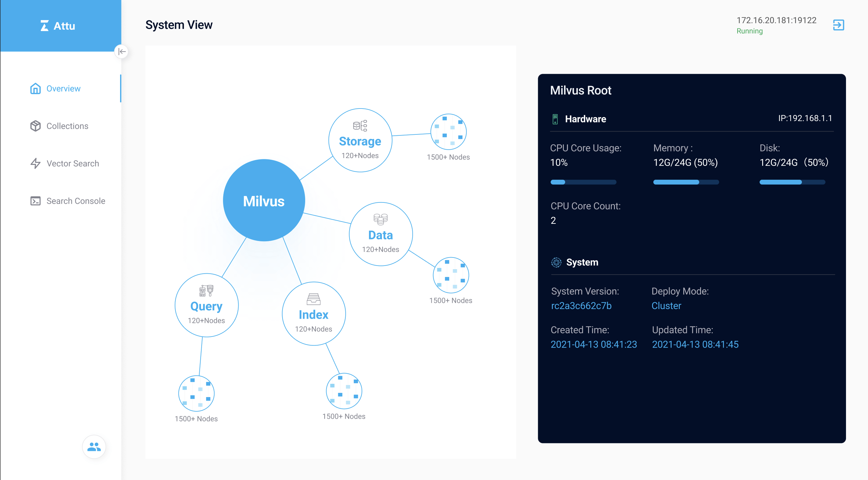
Task: Click the Attu logo icon
Action: point(44,26)
